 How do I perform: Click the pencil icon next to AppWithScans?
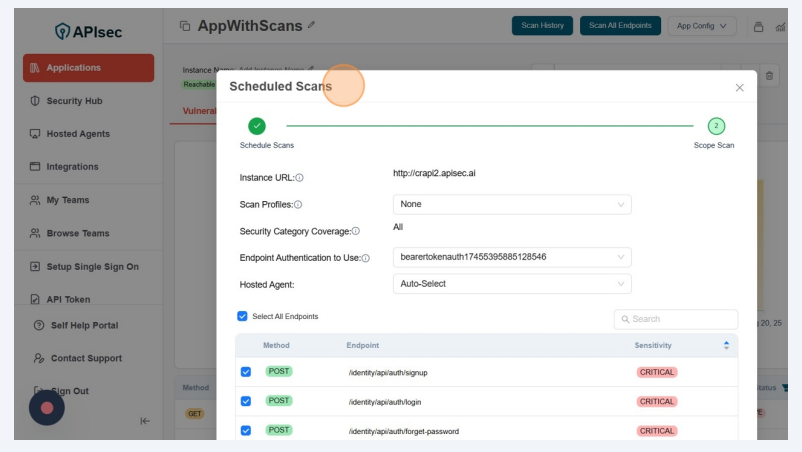point(311,25)
